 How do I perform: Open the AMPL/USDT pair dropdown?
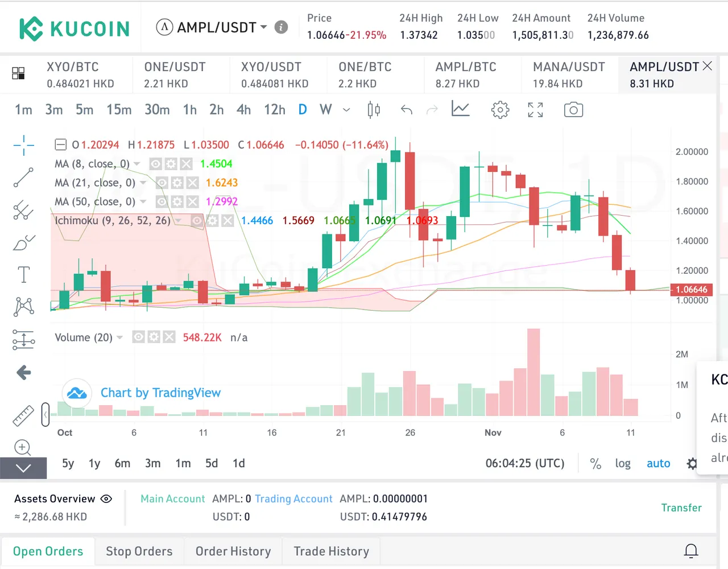(264, 27)
